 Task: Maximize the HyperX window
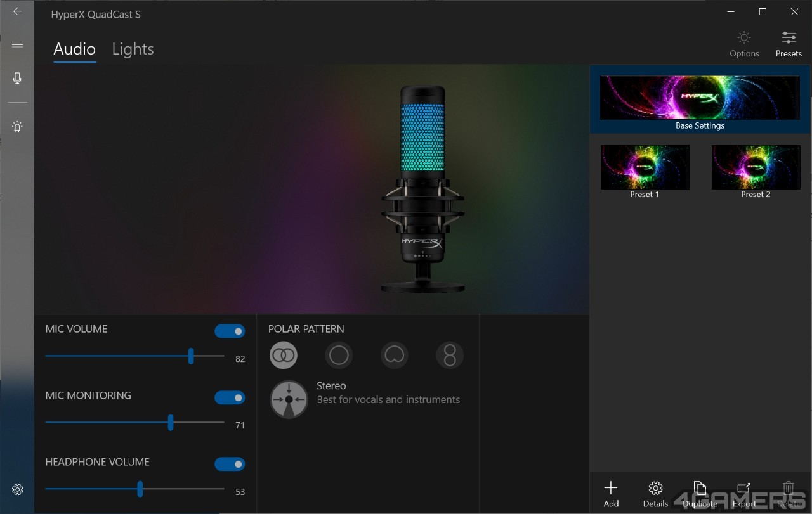pos(763,11)
